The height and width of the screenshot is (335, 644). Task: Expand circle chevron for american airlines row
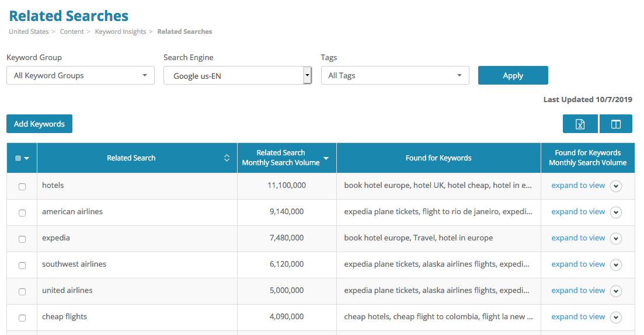pyautogui.click(x=615, y=212)
